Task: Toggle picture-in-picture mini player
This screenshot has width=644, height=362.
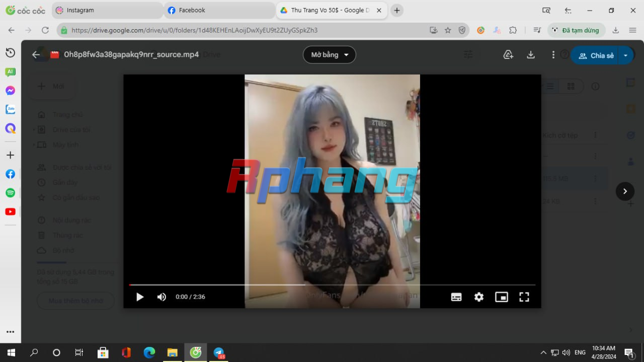Action: click(502, 297)
